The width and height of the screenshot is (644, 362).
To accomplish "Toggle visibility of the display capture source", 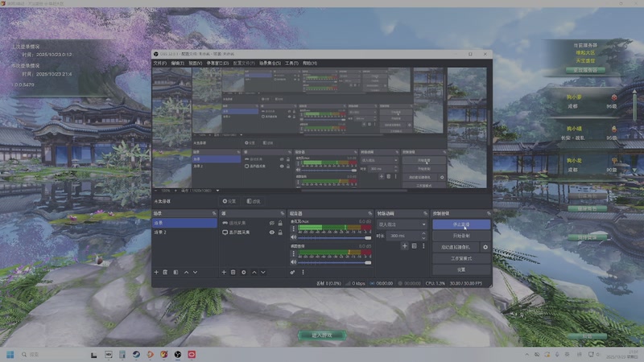I will (x=271, y=232).
